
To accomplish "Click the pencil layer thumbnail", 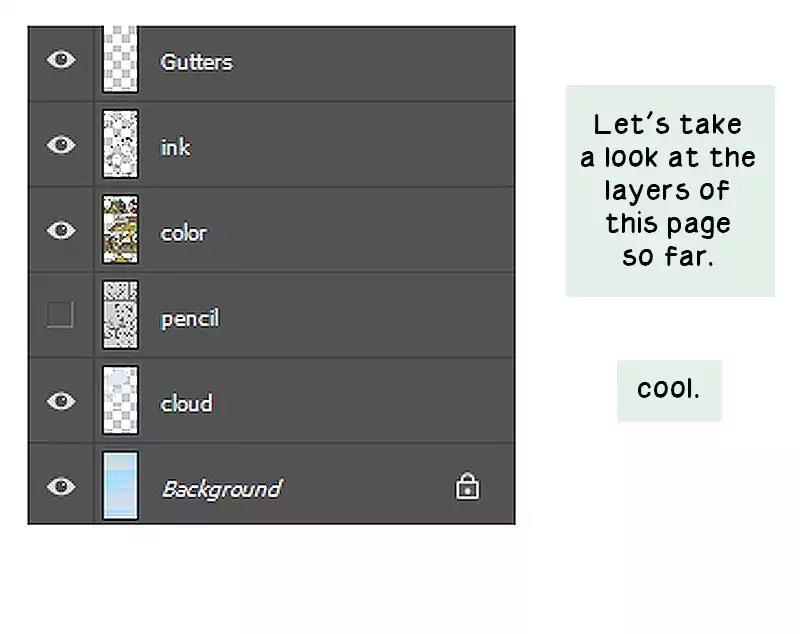I will click(x=121, y=315).
